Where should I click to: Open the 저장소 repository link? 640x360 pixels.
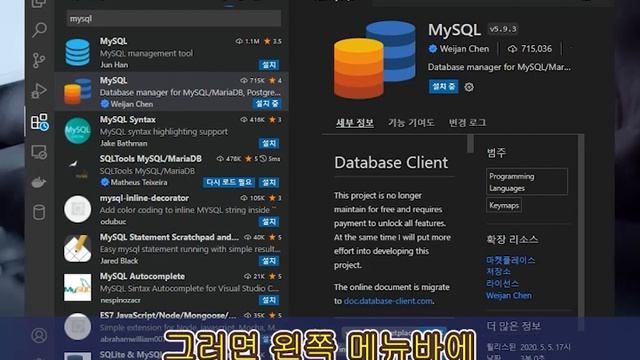coord(498,271)
